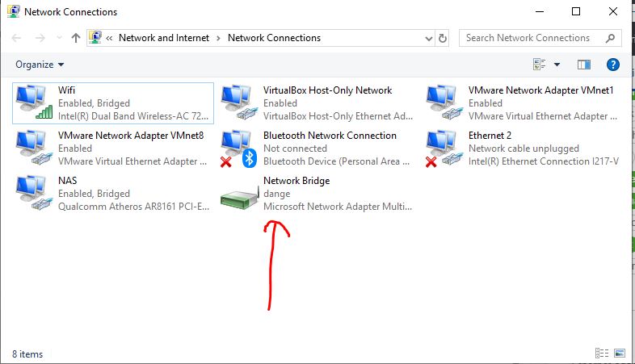Click 'VirtualBox Host-Only Ethernet Ad...' text

tap(338, 116)
